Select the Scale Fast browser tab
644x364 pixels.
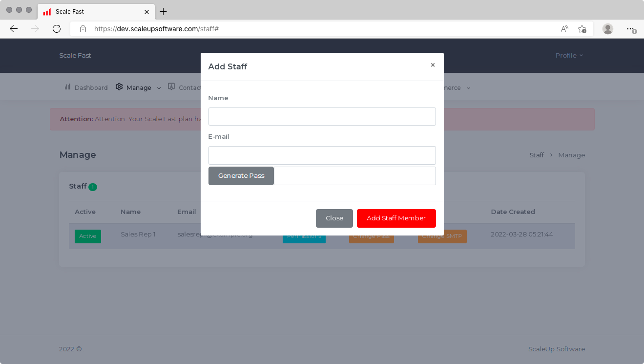click(x=96, y=12)
